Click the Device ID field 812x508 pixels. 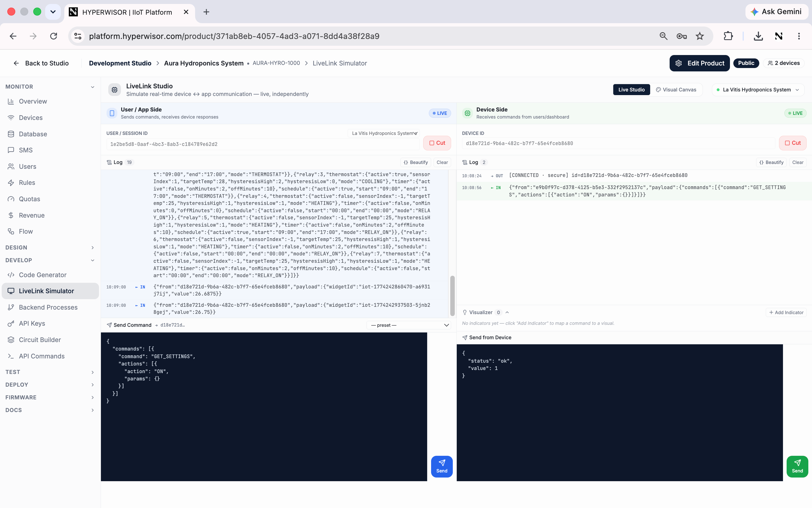[x=618, y=143]
